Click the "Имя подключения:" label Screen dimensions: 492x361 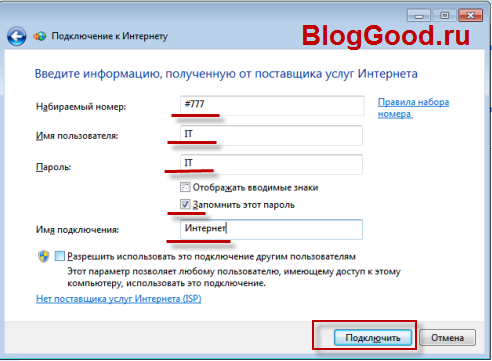pos(77,230)
